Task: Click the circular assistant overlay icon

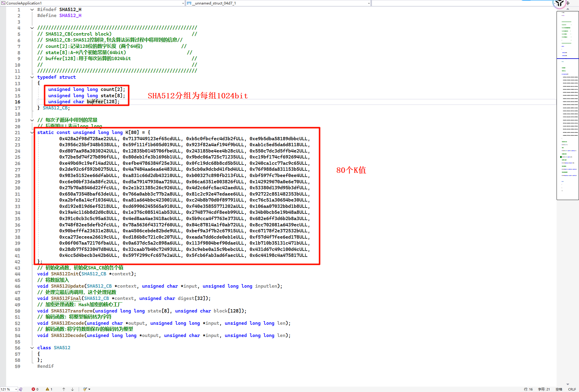Action: tap(560, 3)
